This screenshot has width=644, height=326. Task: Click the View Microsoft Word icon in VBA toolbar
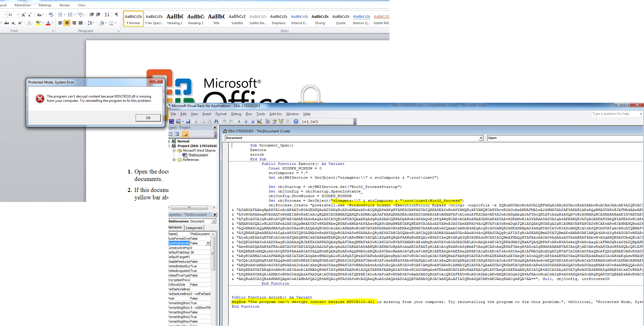coord(172,121)
